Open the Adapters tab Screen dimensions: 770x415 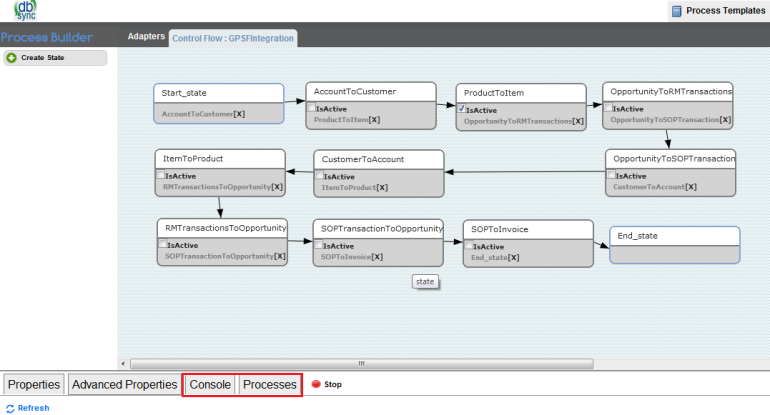tap(146, 36)
